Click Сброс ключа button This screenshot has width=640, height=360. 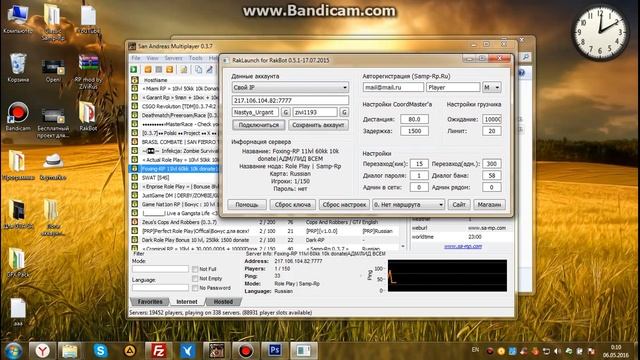pyautogui.click(x=293, y=204)
